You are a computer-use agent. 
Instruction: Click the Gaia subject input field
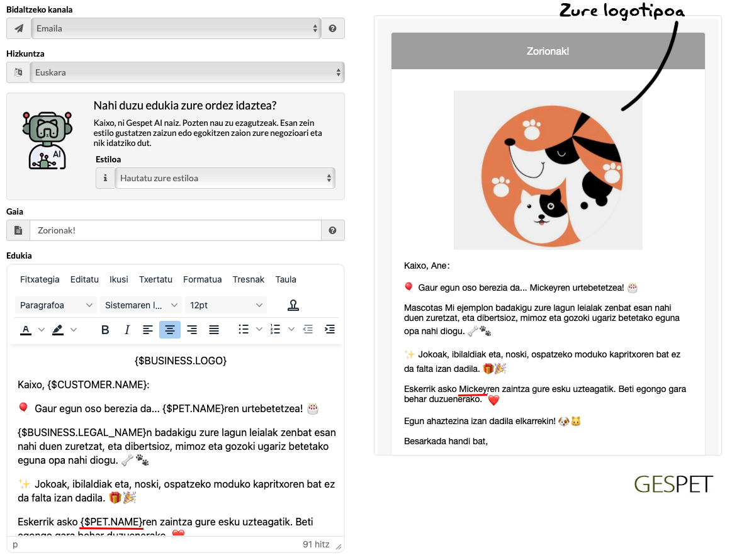click(175, 230)
